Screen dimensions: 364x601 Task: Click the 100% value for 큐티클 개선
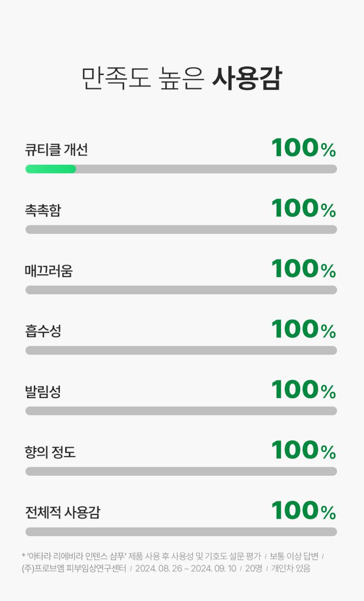pos(303,148)
